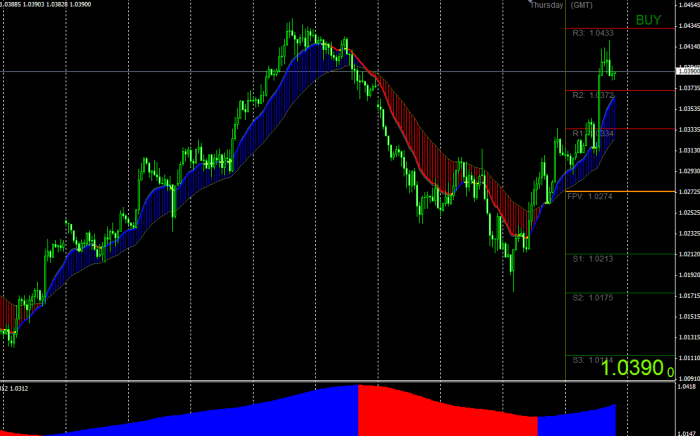Click the large 1.0390 price display
Viewport: 700px width, 436px height.
coord(638,368)
